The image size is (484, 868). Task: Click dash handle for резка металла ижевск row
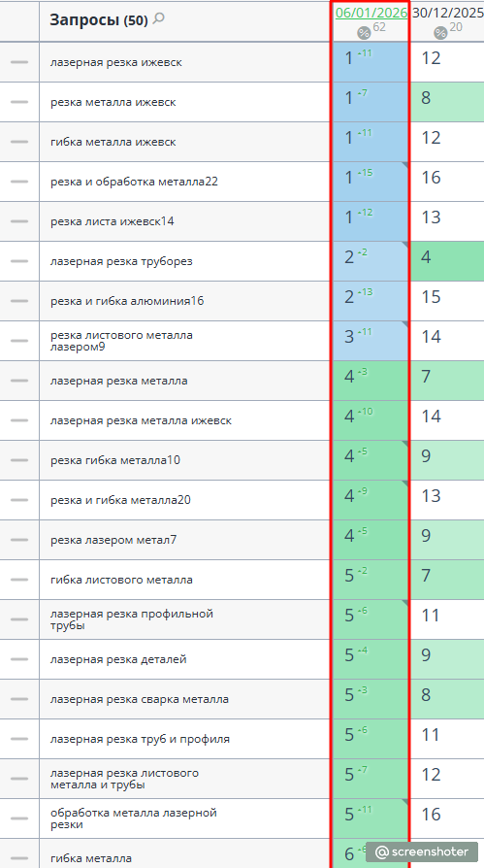pos(19,102)
